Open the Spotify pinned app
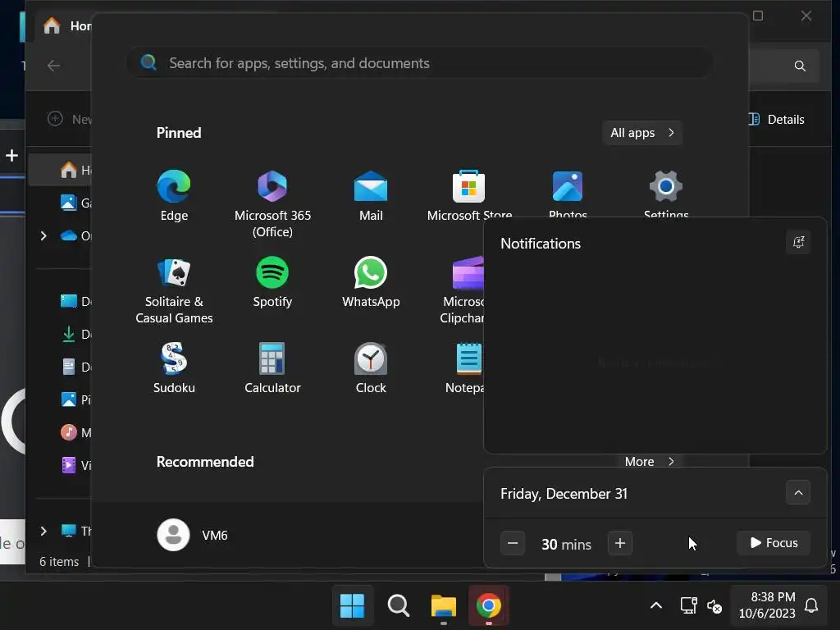840x630 pixels. pos(272,282)
